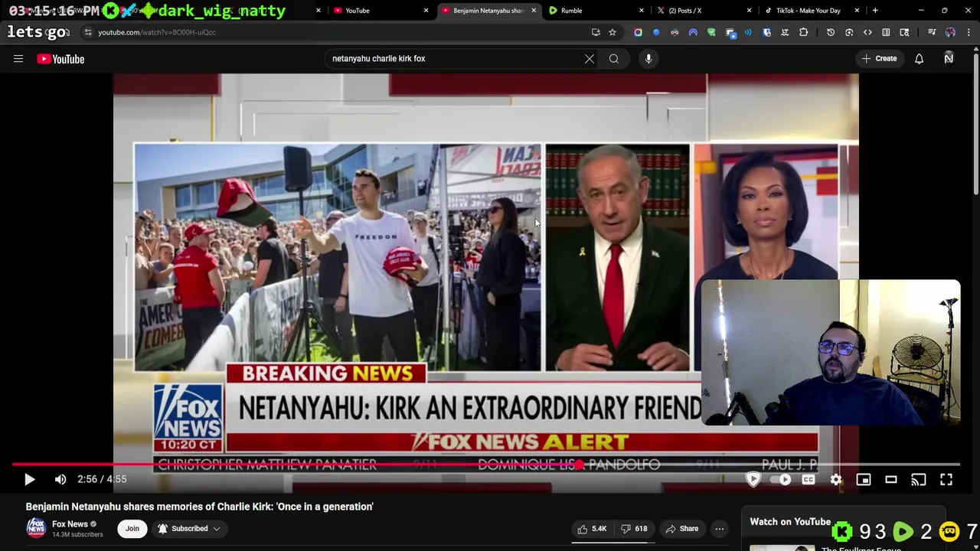
Task: Play the paused video
Action: (29, 479)
